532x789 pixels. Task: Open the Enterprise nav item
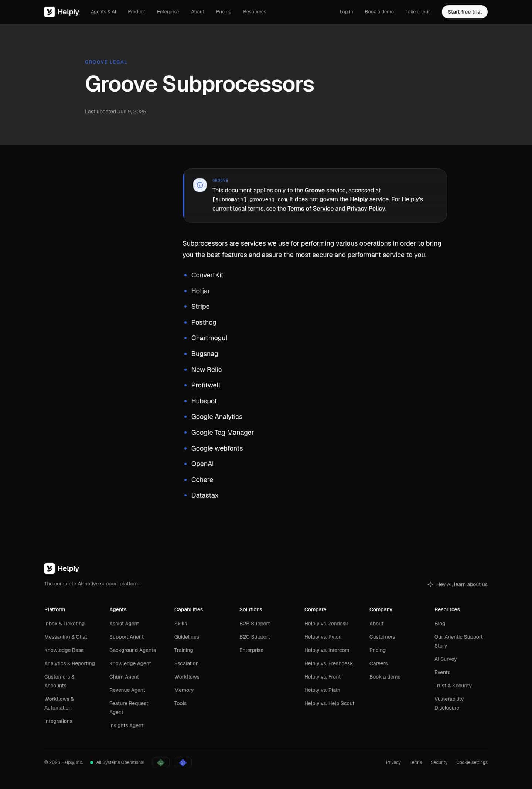(x=168, y=12)
